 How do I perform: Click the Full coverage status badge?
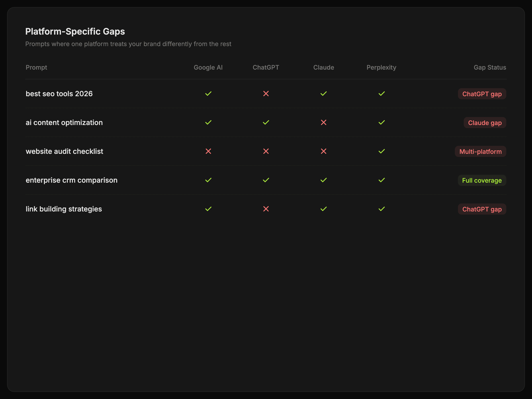[482, 180]
